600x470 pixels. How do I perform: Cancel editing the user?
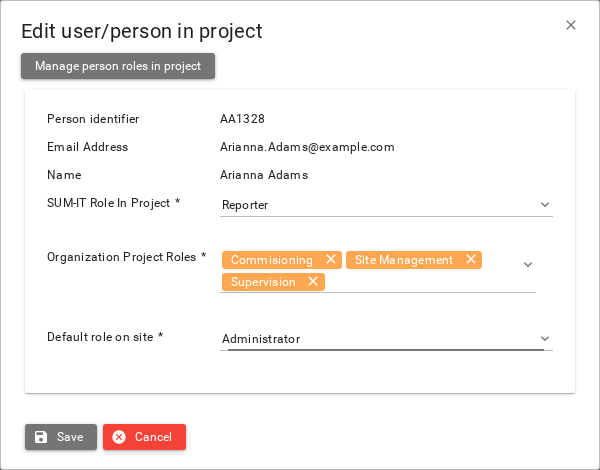click(x=144, y=437)
